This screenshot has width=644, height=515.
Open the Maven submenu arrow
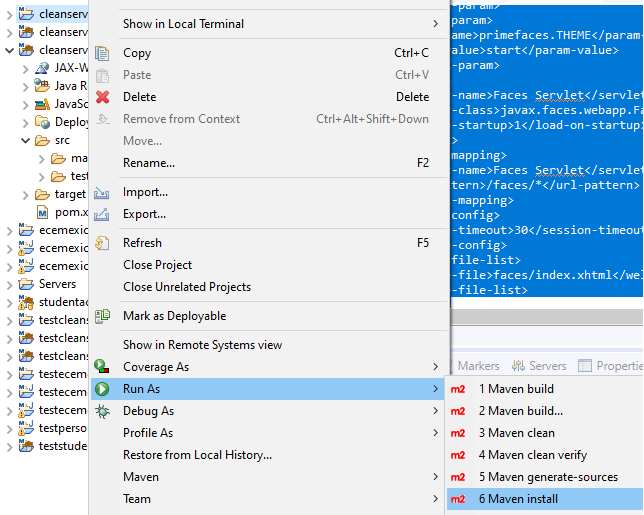coord(435,477)
